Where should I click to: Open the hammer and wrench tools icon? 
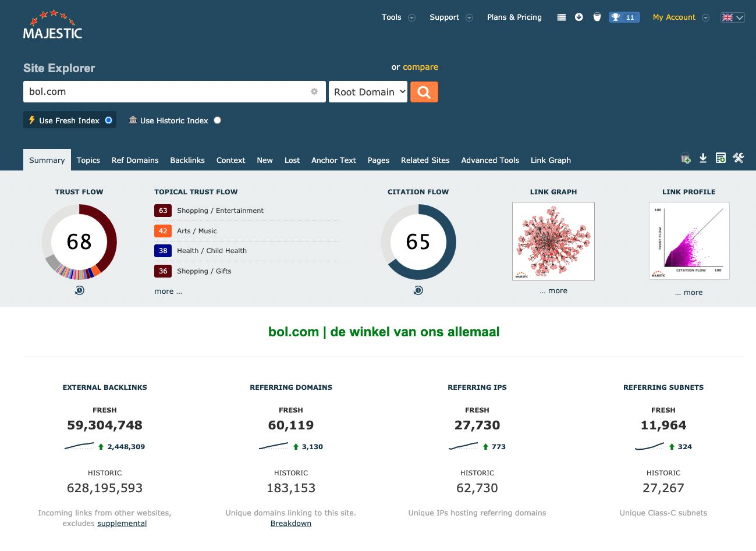point(739,158)
